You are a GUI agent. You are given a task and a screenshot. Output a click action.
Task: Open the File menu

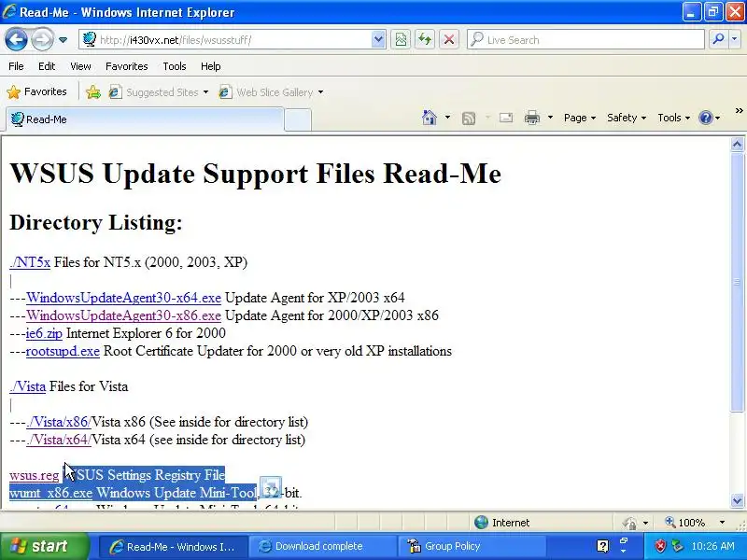pyautogui.click(x=16, y=66)
